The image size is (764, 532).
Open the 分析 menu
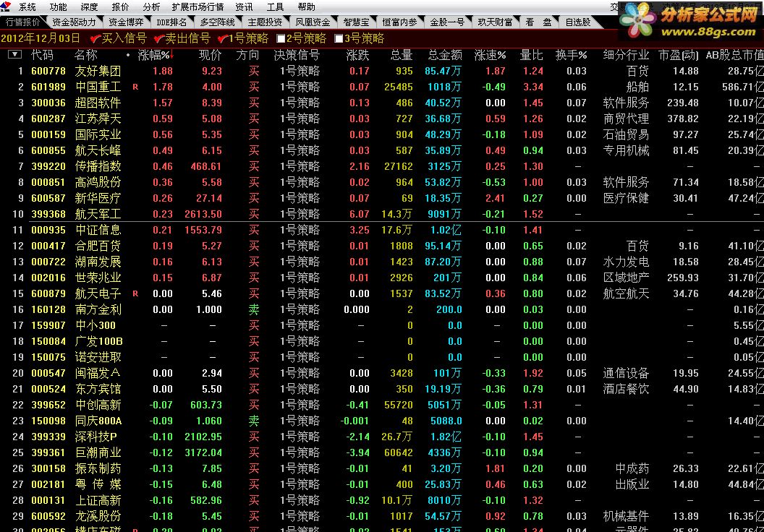point(151,7)
